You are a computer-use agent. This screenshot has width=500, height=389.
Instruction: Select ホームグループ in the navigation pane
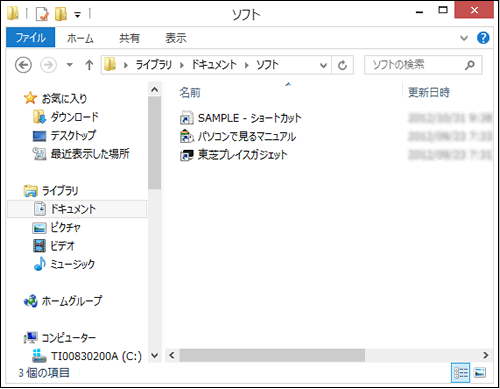coord(72,301)
